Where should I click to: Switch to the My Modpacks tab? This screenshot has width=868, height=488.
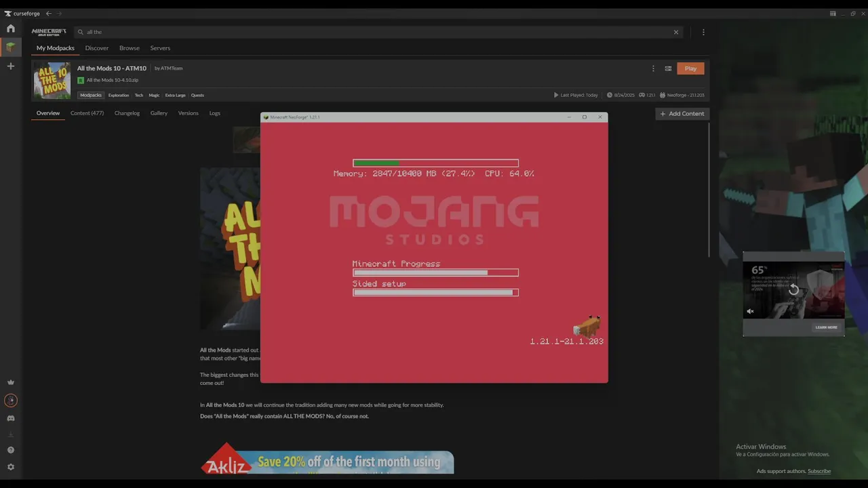click(x=56, y=48)
